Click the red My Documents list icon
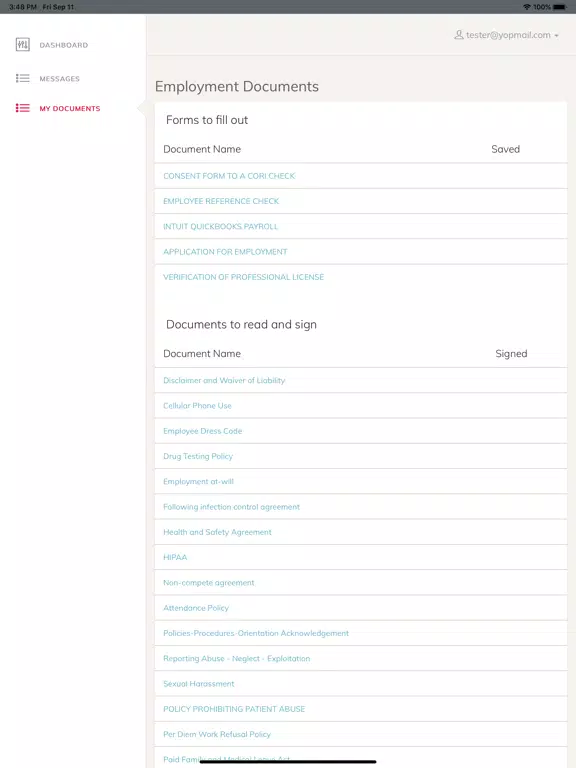The width and height of the screenshot is (576, 768). click(x=23, y=108)
